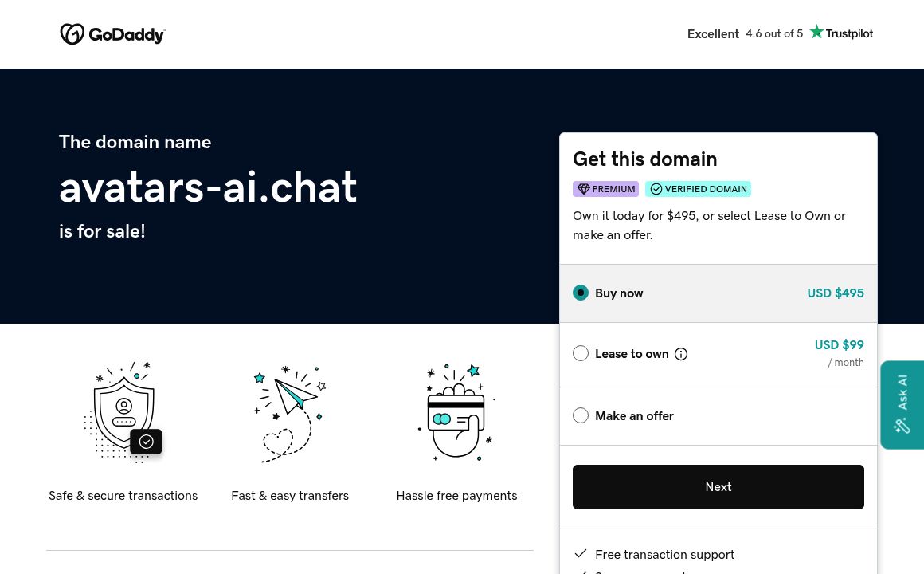Image resolution: width=924 pixels, height=574 pixels.
Task: Click the Excellent rating text
Action: click(x=712, y=33)
